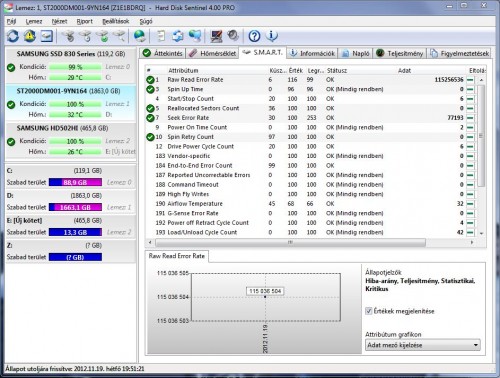The height and width of the screenshot is (378, 500).
Task: Click the disk drive panel toolbar icon
Action: point(47,36)
